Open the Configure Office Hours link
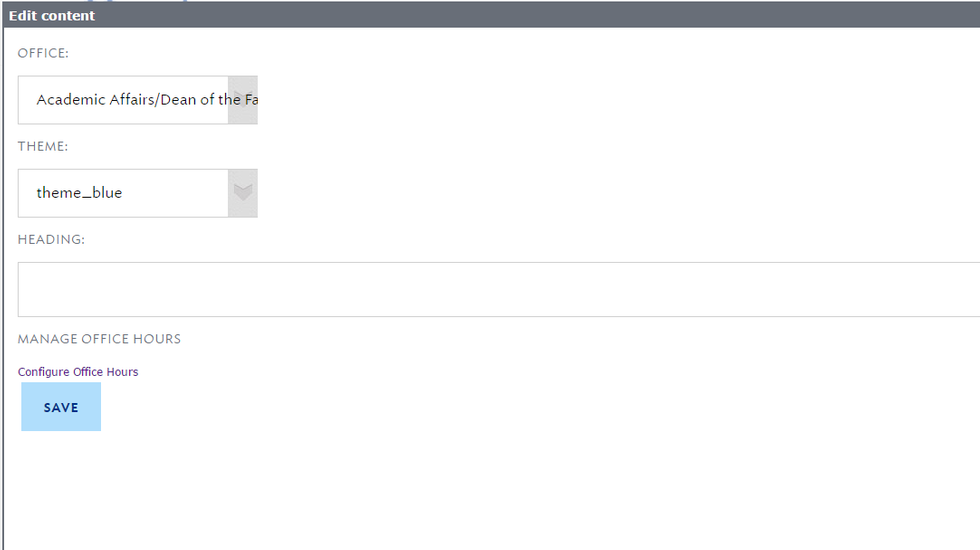This screenshot has height=550, width=980. (78, 372)
